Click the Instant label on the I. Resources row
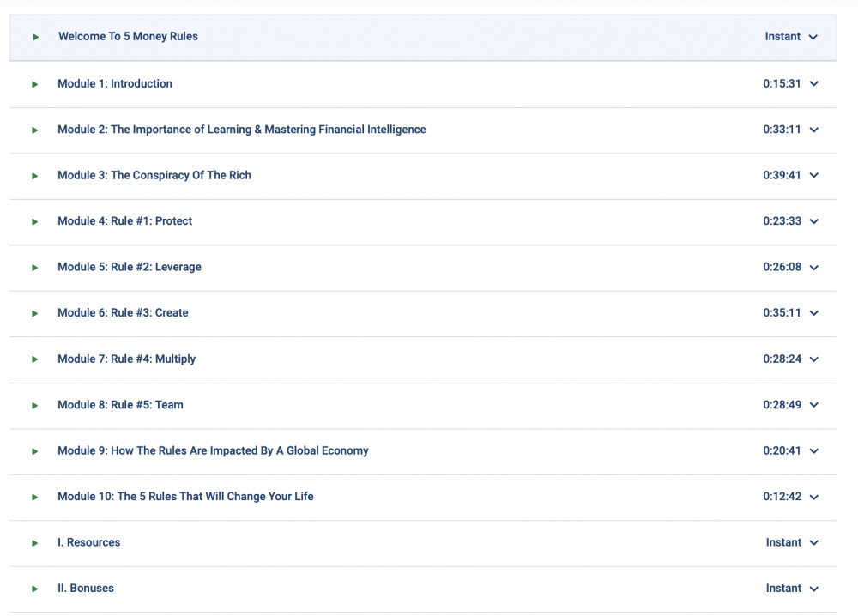Image resolution: width=858 pixels, height=616 pixels. [783, 543]
